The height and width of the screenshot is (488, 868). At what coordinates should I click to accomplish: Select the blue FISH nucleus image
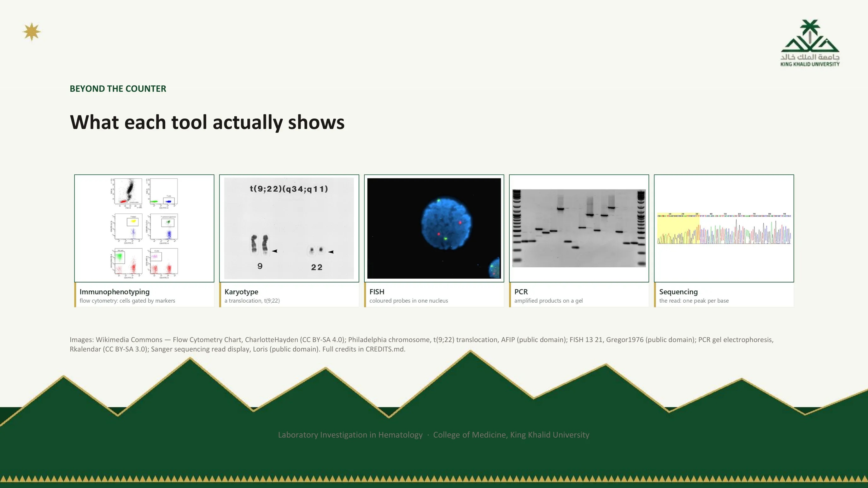[434, 228]
